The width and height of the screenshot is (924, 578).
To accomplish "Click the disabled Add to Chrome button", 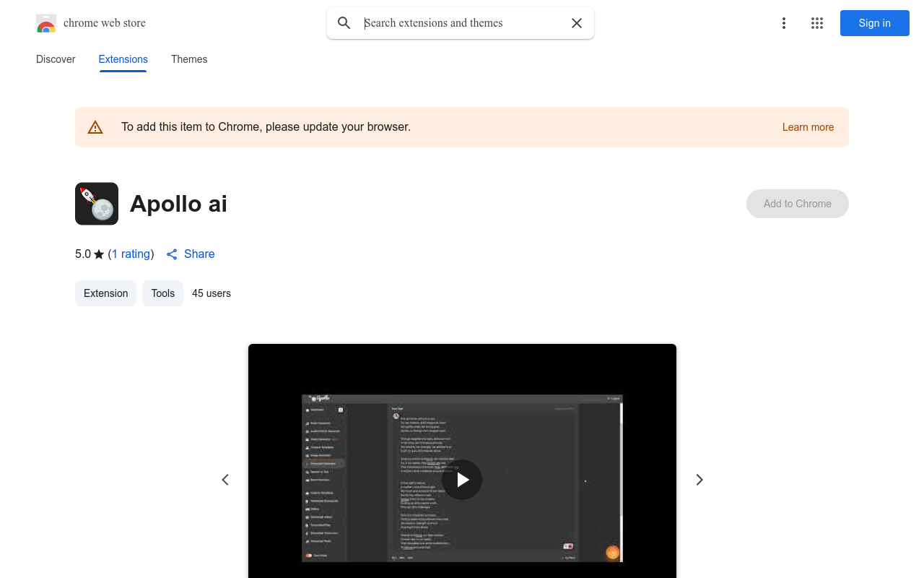I will click(798, 204).
